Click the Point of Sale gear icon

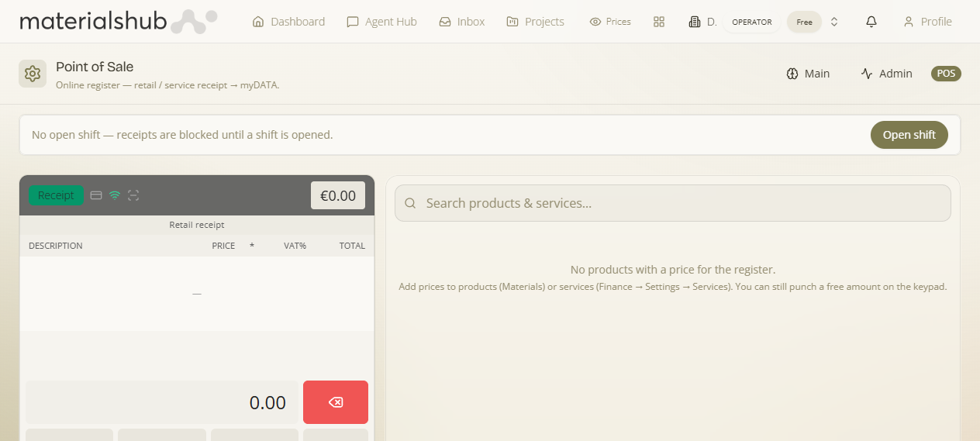(x=33, y=74)
